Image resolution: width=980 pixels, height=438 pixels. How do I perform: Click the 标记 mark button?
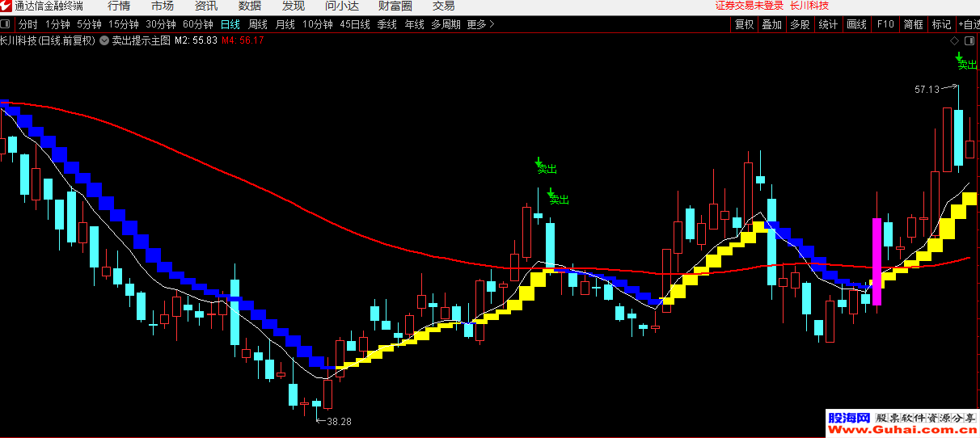(x=941, y=24)
